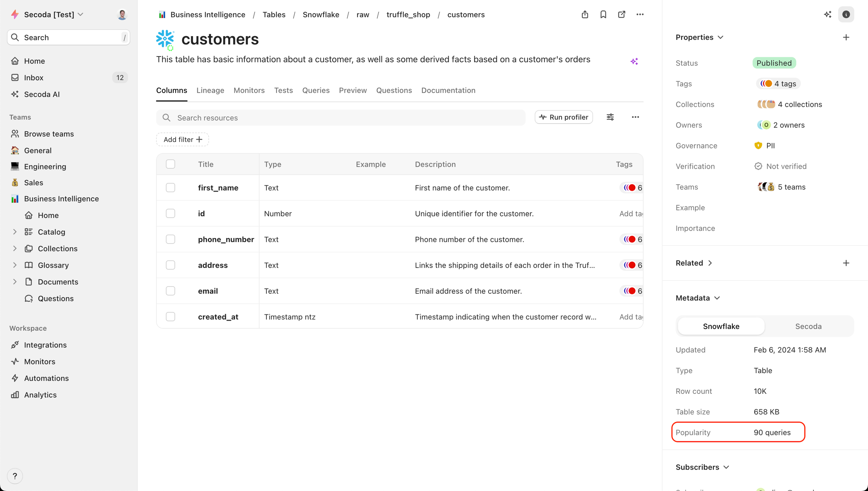868x491 pixels.
Task: Check the first_name row checkbox
Action: tap(170, 188)
